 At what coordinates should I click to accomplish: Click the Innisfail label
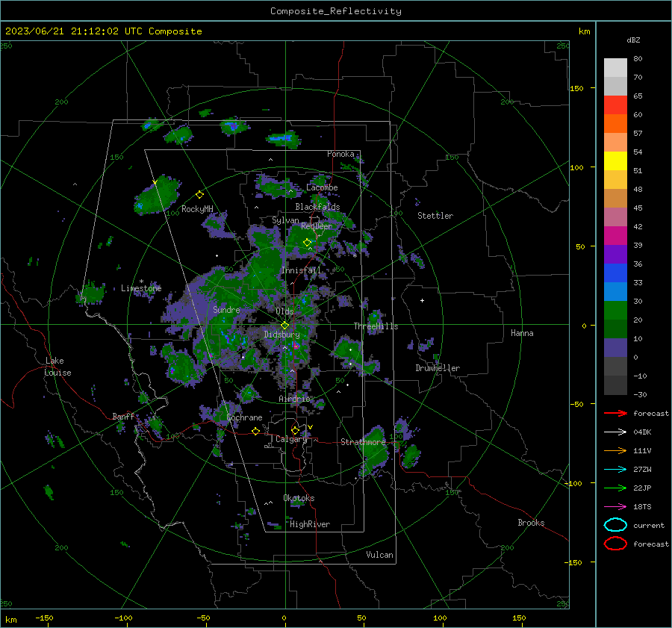pos(301,270)
